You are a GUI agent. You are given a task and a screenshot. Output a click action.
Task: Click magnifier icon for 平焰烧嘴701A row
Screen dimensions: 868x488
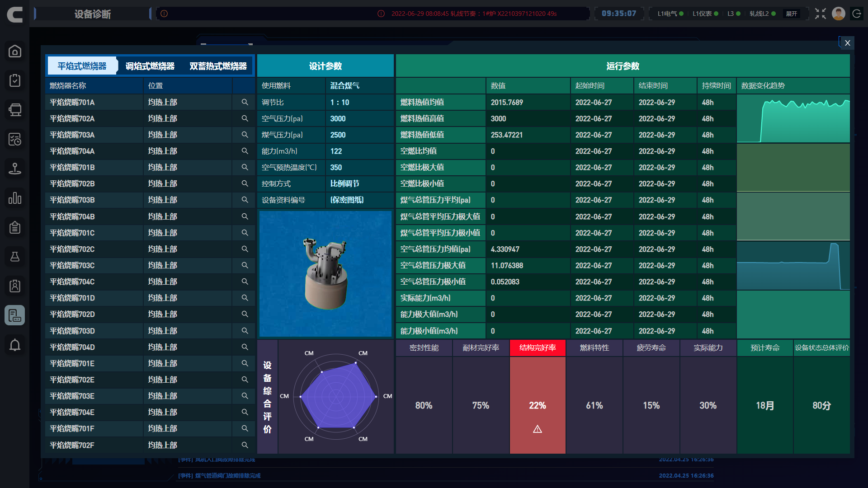point(245,102)
